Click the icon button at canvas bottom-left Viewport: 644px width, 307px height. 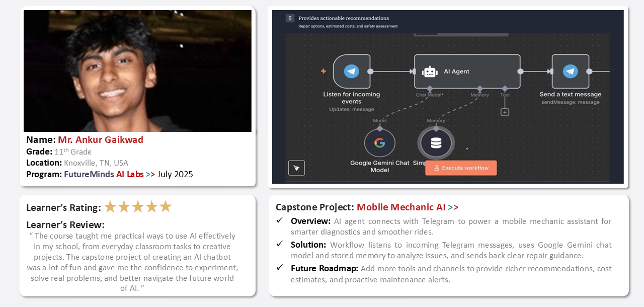pyautogui.click(x=296, y=168)
